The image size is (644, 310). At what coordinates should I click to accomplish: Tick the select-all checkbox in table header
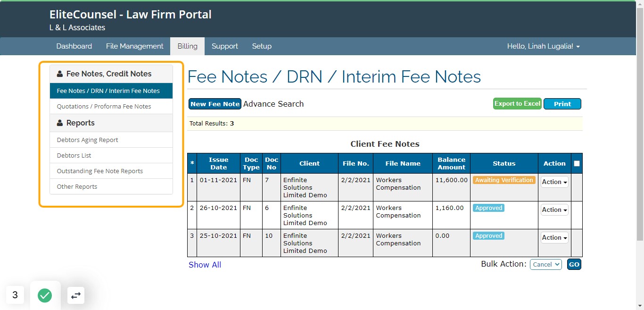[x=577, y=164]
